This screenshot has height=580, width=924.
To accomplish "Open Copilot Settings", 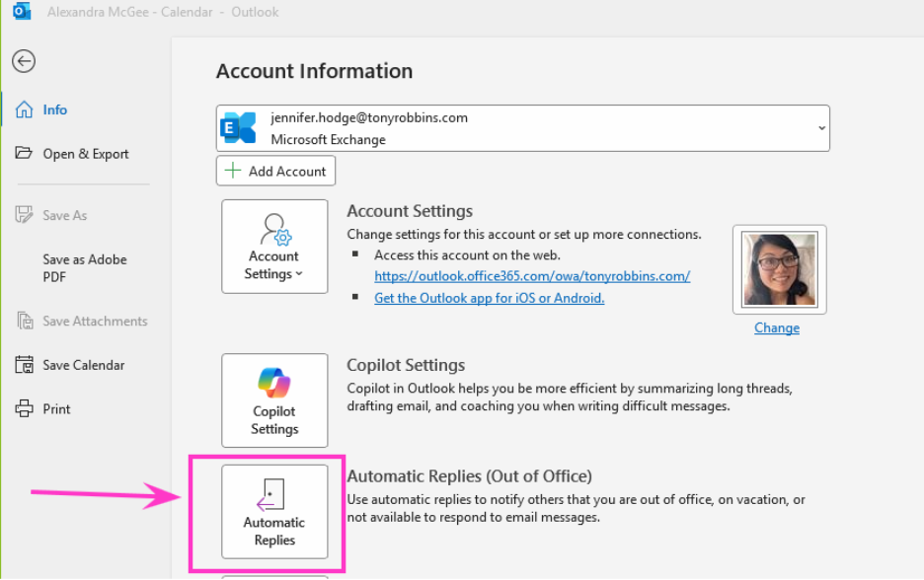I will (x=274, y=400).
